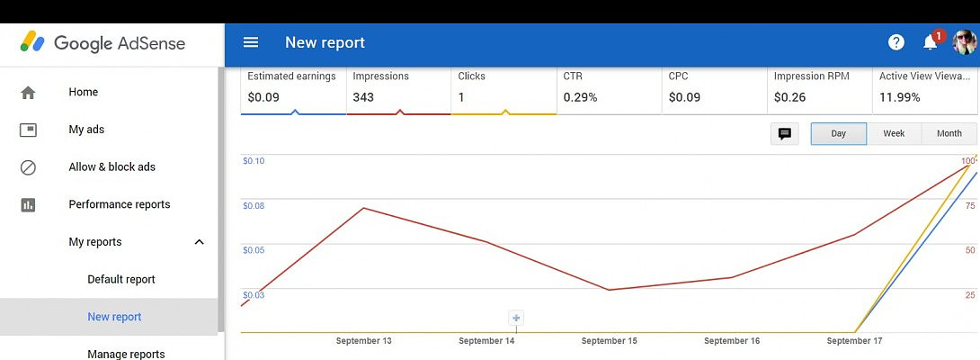
Task: Click the Home house icon
Action: point(28,93)
